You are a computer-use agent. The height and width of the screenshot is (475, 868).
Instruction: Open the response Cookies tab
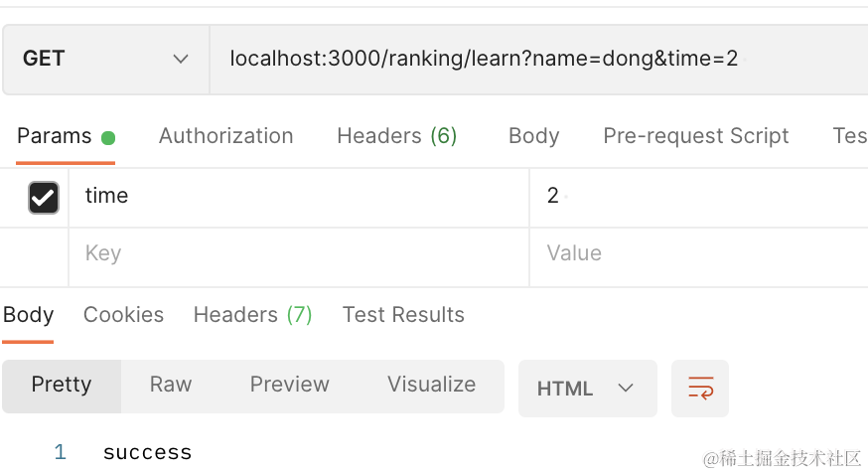tap(123, 315)
